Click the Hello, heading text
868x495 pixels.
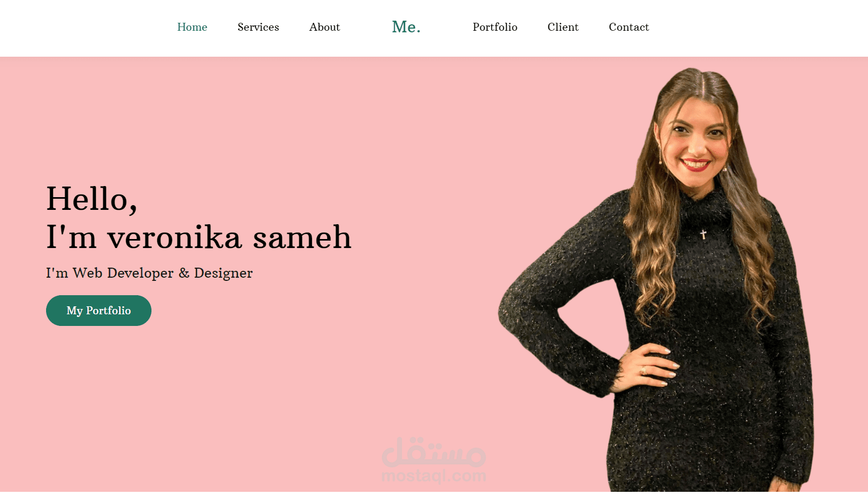coord(92,199)
